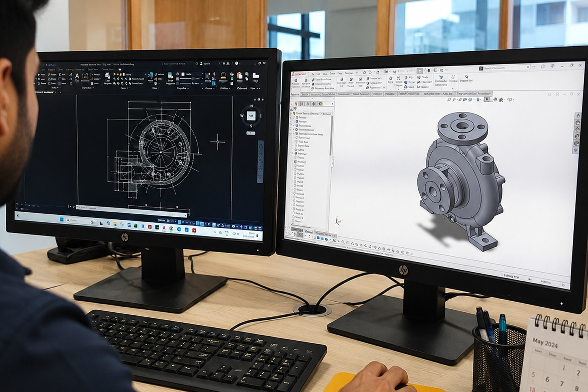Toggle AutoCAD snap mode in status bar
588x392 pixels.
(173, 221)
